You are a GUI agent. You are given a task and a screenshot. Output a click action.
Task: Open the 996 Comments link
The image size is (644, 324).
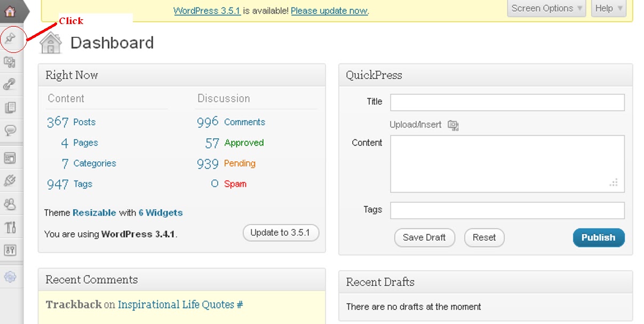[x=230, y=122]
